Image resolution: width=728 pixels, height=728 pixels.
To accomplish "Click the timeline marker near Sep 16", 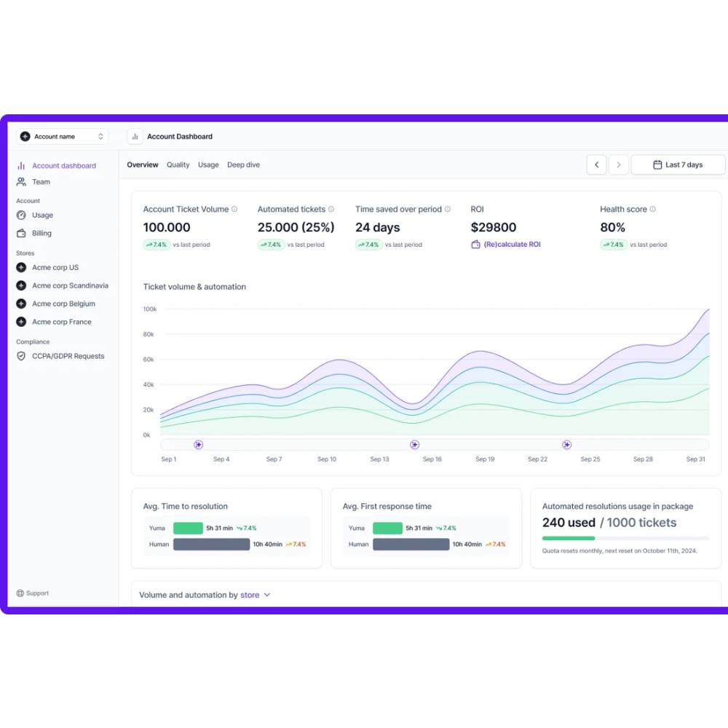I will (414, 445).
